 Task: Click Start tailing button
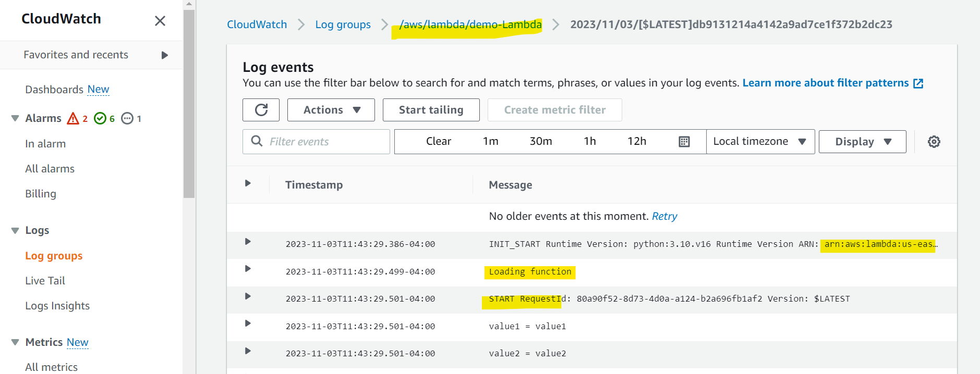[x=431, y=110]
